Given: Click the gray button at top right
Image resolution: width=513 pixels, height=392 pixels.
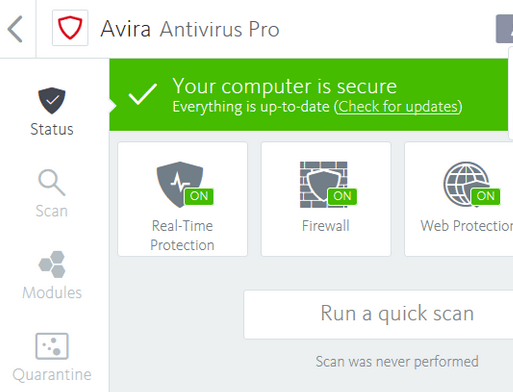Looking at the screenshot, I should click(504, 29).
